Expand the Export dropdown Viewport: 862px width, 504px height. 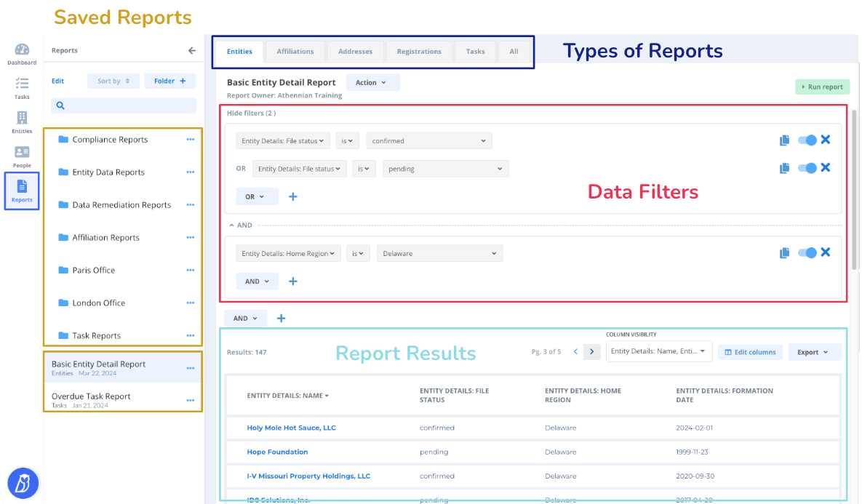(x=815, y=351)
